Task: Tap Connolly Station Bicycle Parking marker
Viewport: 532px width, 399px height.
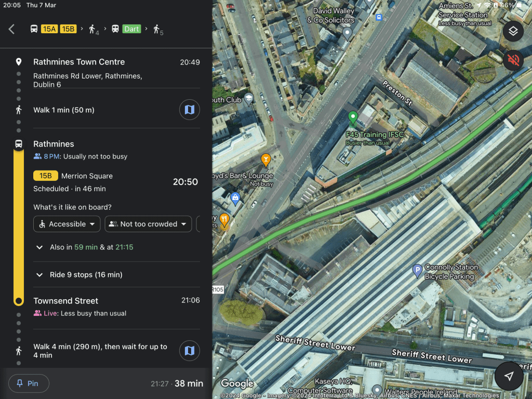Action: (417, 270)
